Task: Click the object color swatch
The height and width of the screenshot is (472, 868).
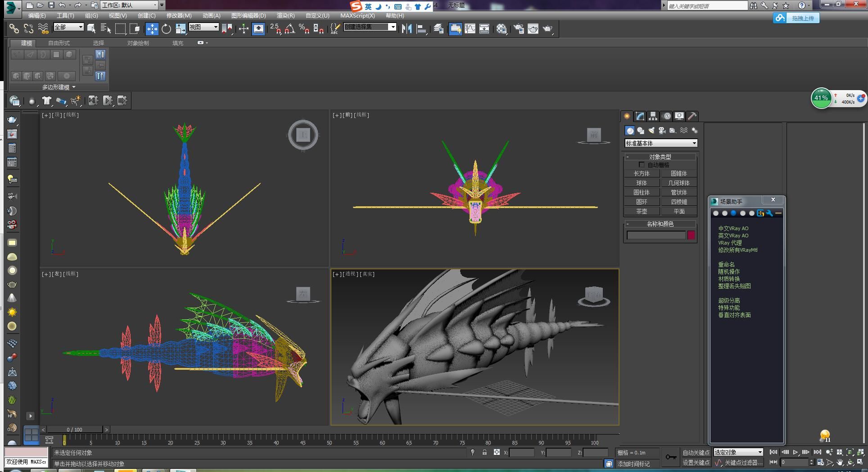Action: coord(691,235)
